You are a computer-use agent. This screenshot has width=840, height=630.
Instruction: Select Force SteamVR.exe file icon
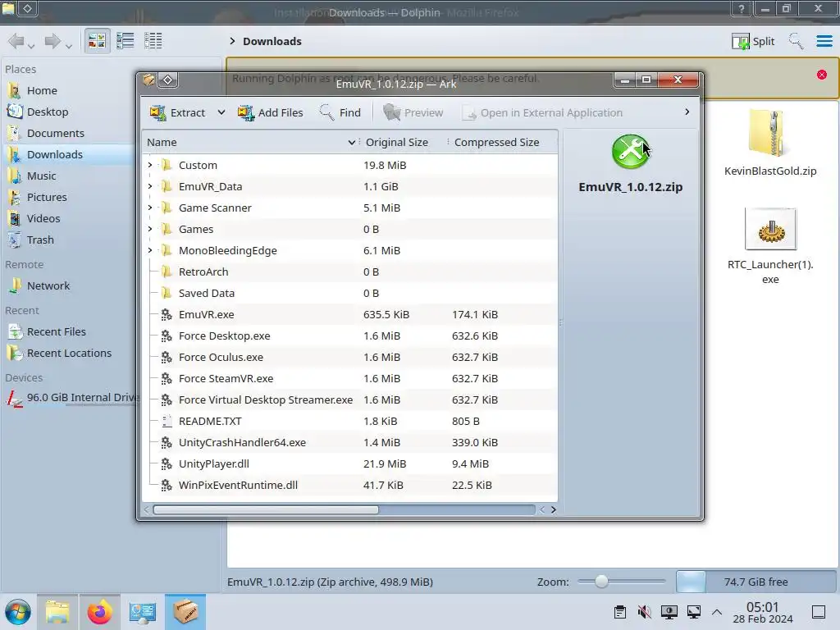tap(167, 378)
